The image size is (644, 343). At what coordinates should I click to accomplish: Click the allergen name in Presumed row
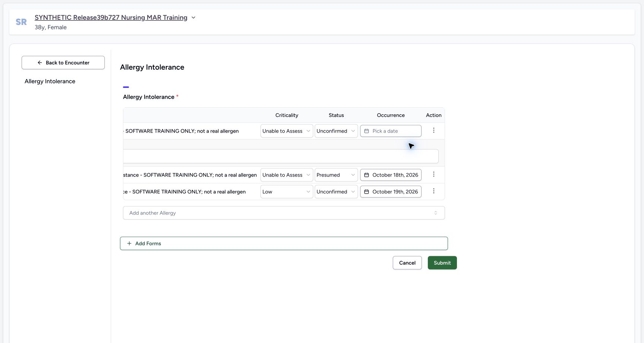tap(190, 175)
